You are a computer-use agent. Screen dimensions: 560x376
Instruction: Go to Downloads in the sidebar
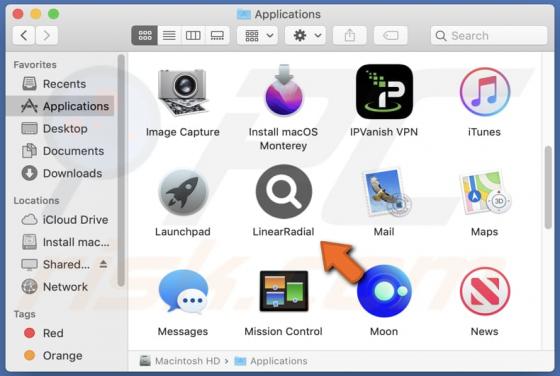point(61,173)
